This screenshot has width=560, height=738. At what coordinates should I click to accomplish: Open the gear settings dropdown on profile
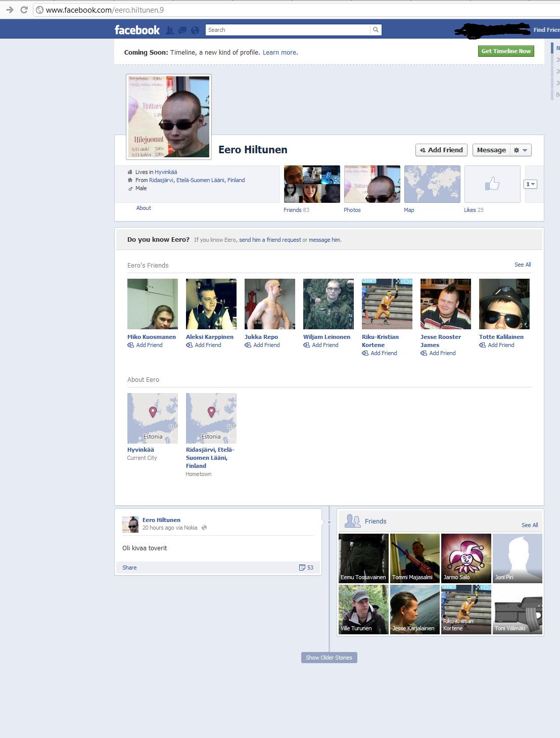click(x=521, y=150)
